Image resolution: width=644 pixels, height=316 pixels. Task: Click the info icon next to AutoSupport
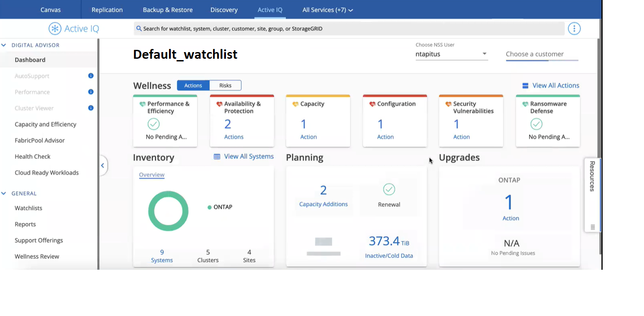click(91, 76)
